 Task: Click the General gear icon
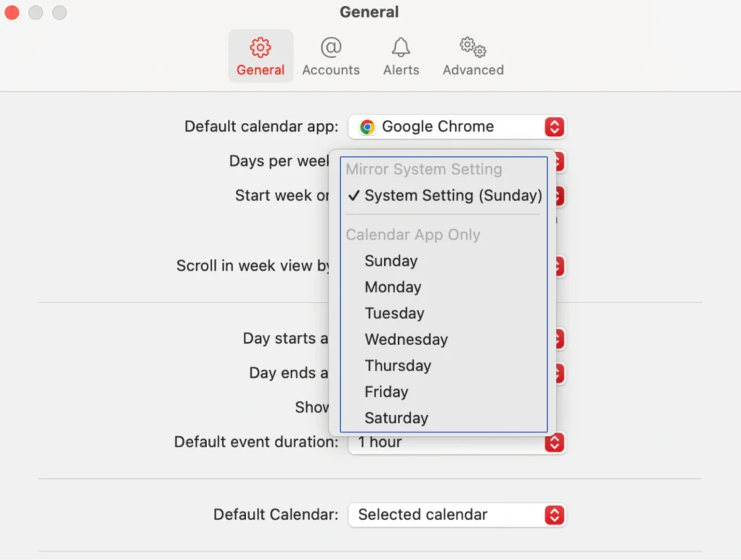pos(261,48)
